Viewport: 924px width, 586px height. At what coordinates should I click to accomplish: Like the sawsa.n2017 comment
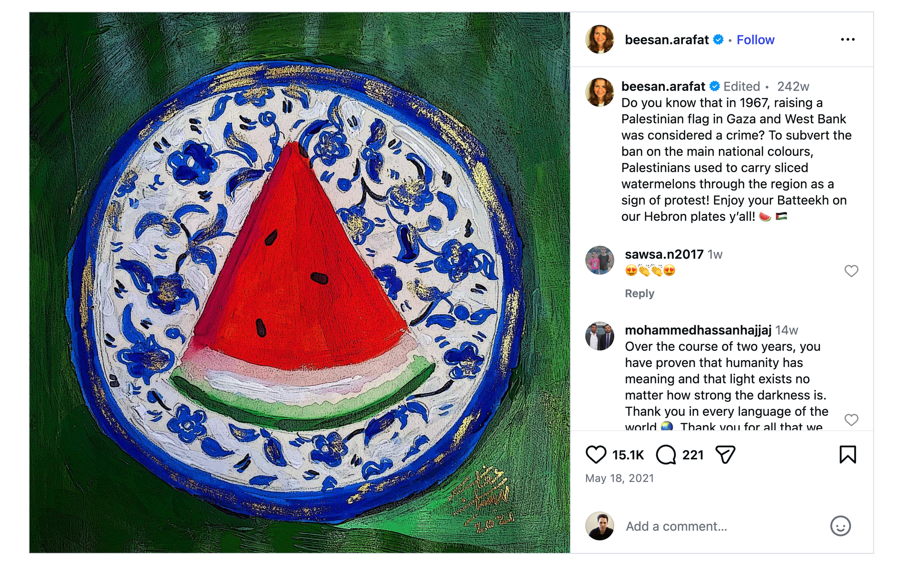851,271
